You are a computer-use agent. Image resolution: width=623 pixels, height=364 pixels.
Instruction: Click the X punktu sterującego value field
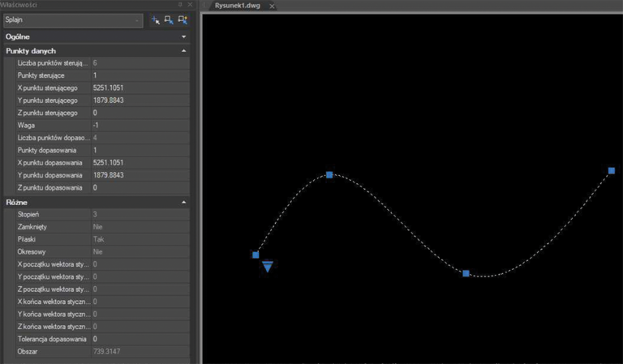(x=138, y=88)
